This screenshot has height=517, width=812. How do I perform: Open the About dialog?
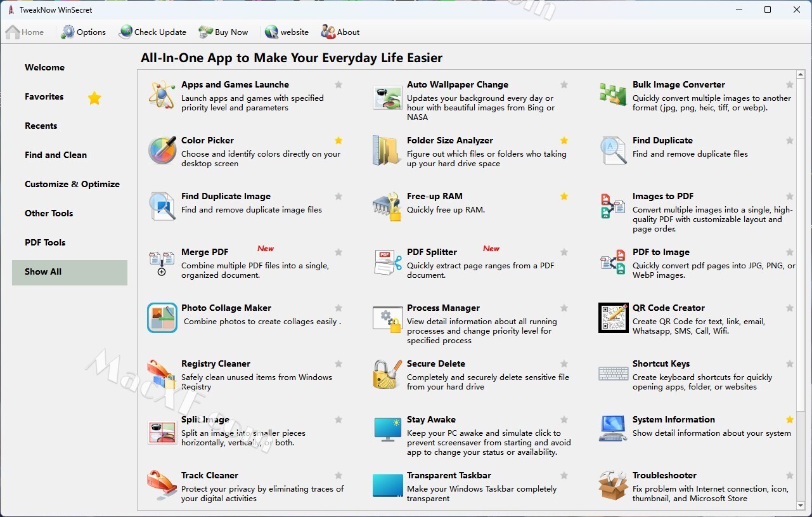341,32
